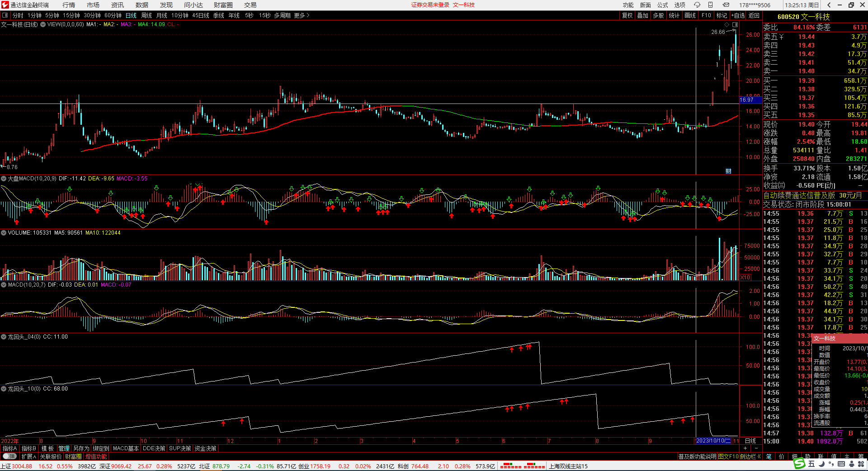Click the diamond marker near chart top right
The width and height of the screenshot is (868, 471).
coord(726,24)
